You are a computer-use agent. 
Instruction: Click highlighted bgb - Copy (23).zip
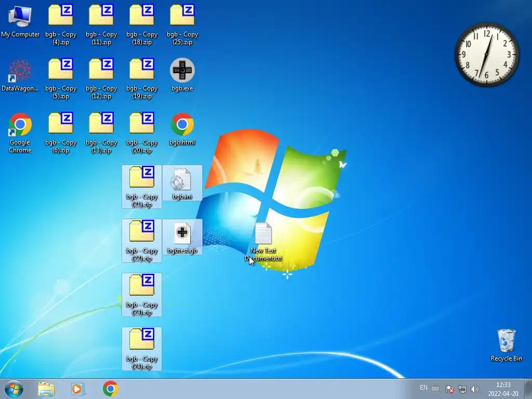(142, 295)
